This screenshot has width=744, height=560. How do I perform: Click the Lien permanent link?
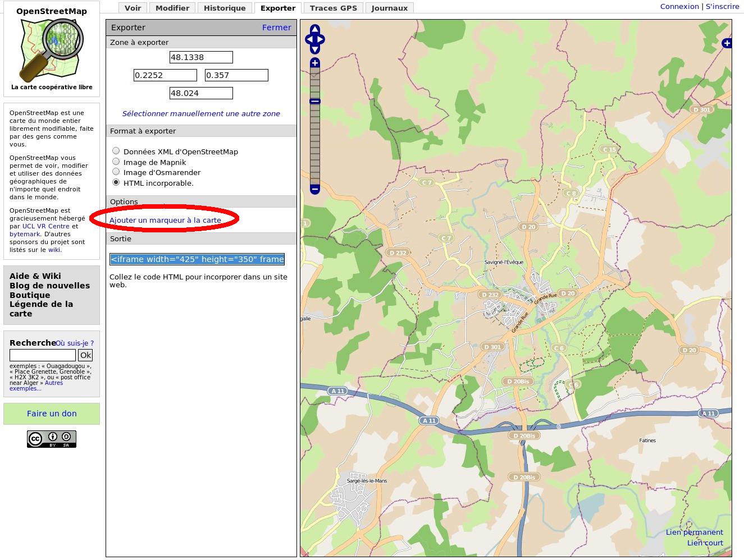click(x=695, y=533)
